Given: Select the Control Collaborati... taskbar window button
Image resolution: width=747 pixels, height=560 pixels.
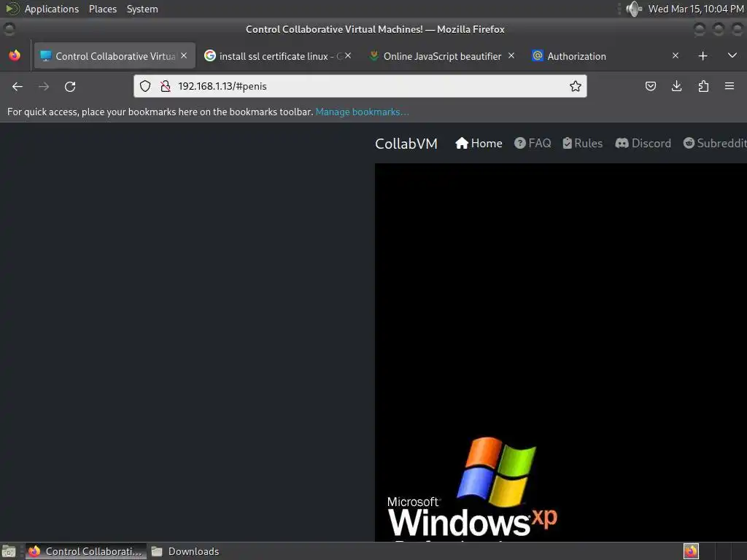Looking at the screenshot, I should click(x=86, y=551).
